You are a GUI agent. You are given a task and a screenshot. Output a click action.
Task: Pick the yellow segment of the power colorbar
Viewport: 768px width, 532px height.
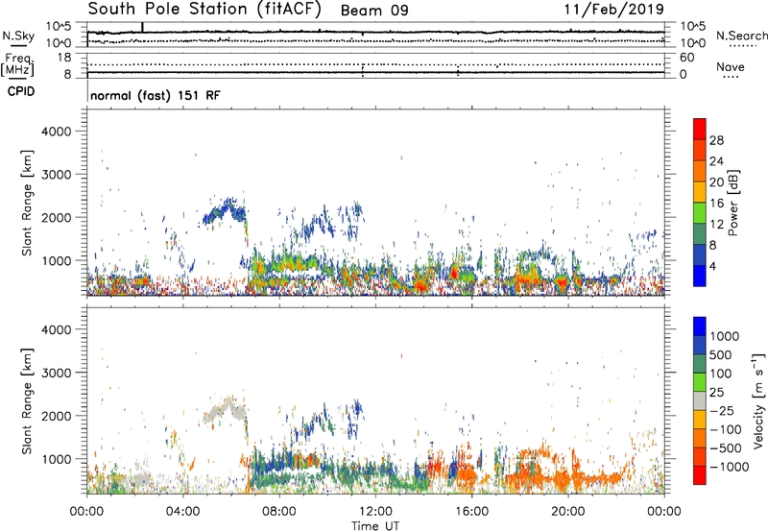click(700, 191)
